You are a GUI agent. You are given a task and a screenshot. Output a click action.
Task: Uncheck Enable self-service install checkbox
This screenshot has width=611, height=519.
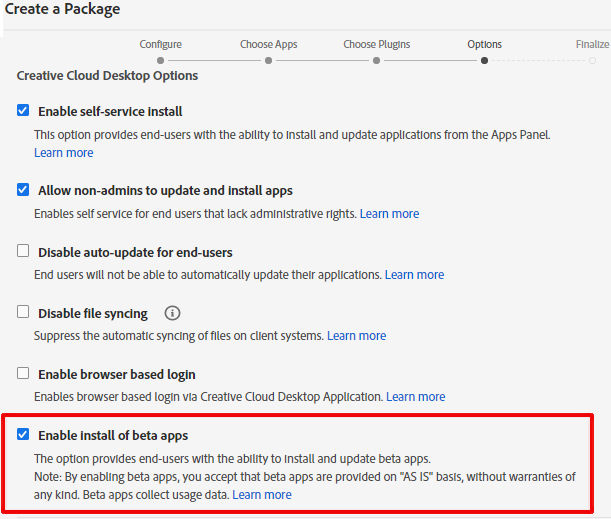pyautogui.click(x=23, y=111)
